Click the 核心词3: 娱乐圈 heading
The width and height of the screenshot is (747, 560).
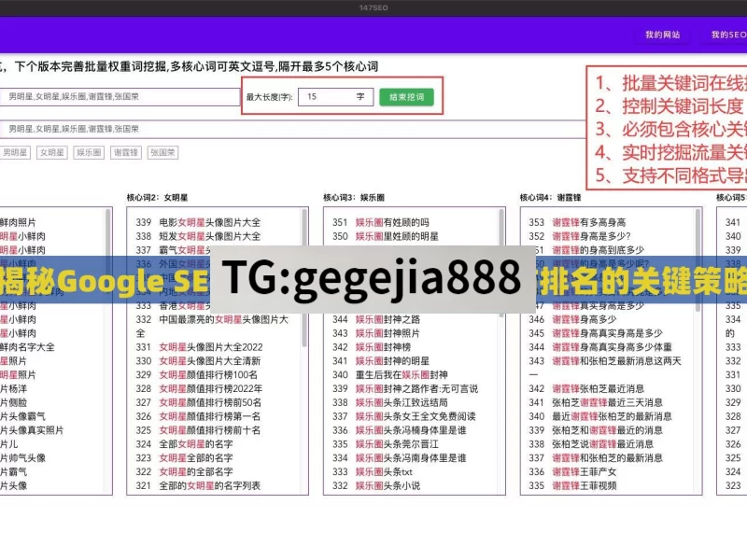(354, 198)
